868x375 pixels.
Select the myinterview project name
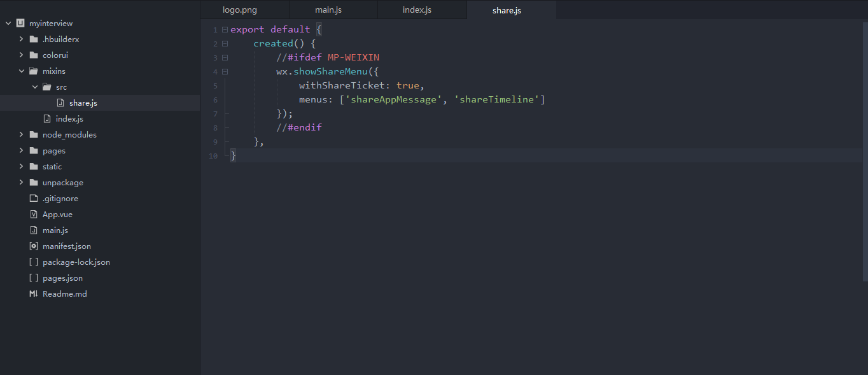(51, 23)
